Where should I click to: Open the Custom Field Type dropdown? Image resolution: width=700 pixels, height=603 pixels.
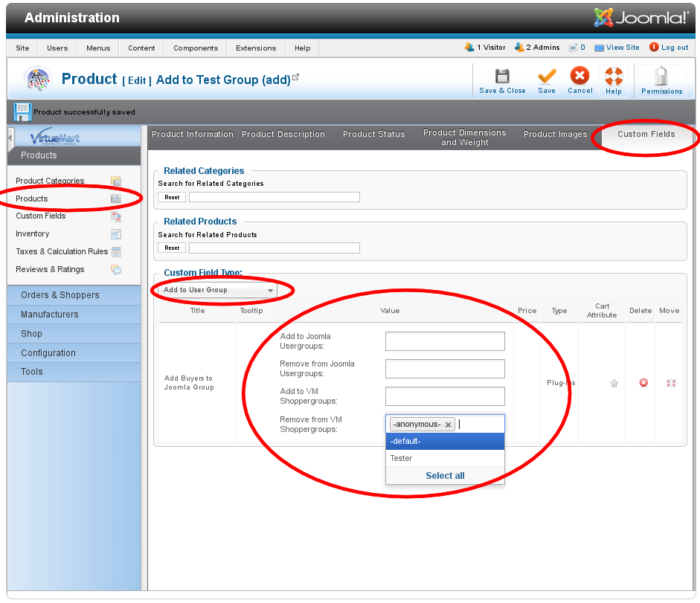click(x=219, y=290)
